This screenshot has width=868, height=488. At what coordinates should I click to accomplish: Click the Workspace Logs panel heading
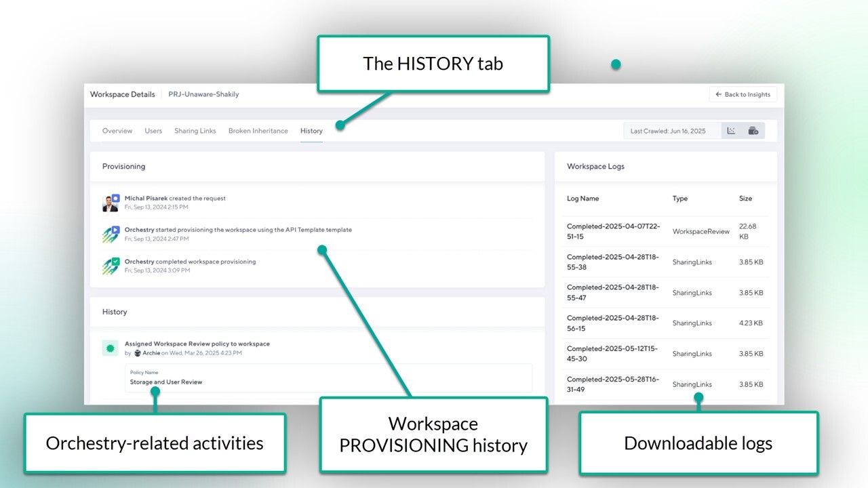(596, 166)
